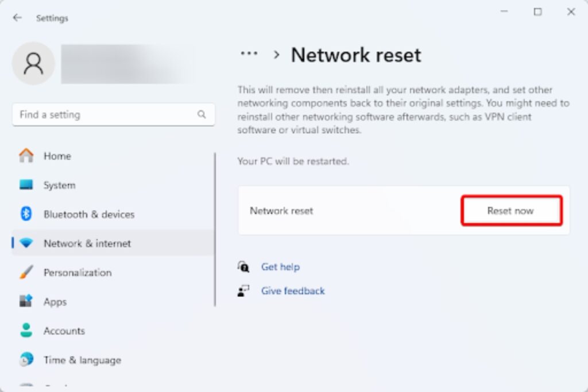Click the Personalization paintbrush icon
This screenshot has width=588, height=392.
coord(26,272)
